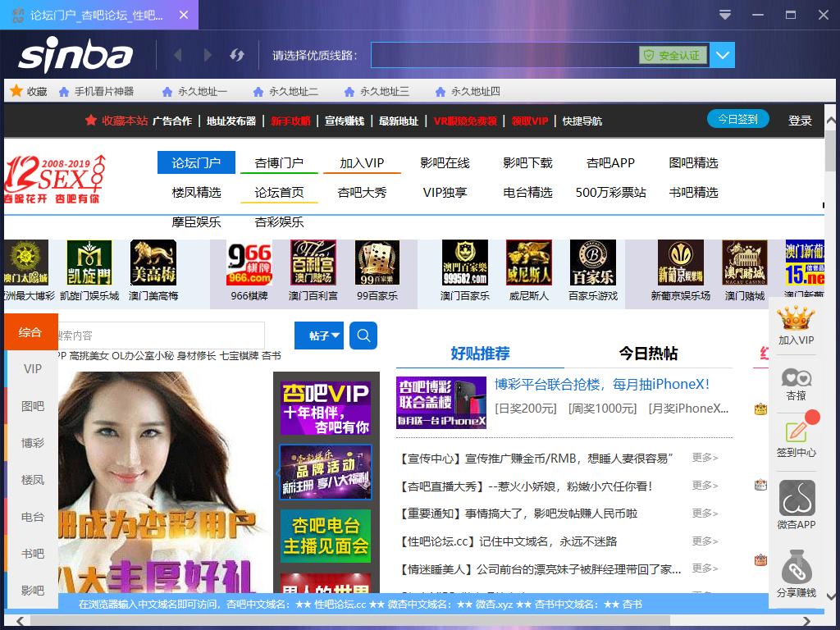Refresh the page with the reload icon
The image size is (840, 630).
237,55
